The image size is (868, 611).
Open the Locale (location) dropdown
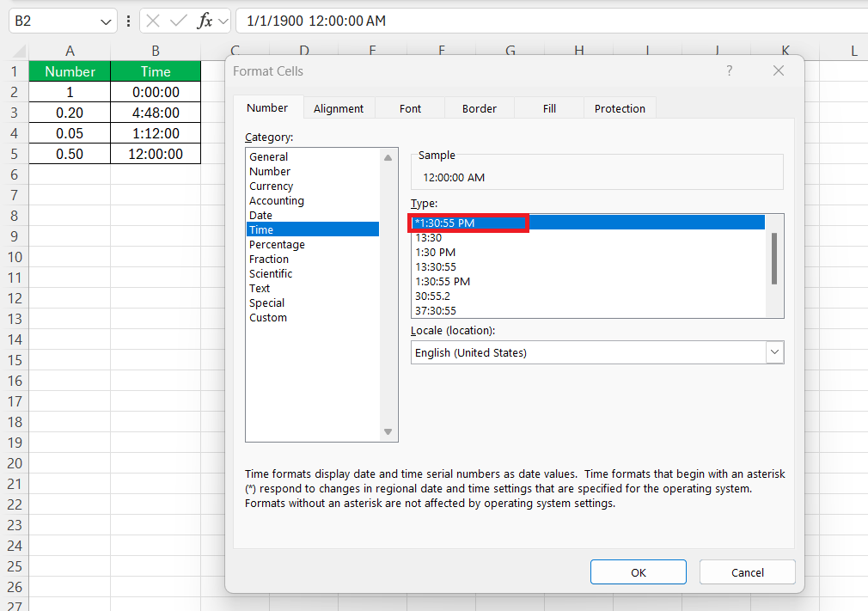click(774, 352)
